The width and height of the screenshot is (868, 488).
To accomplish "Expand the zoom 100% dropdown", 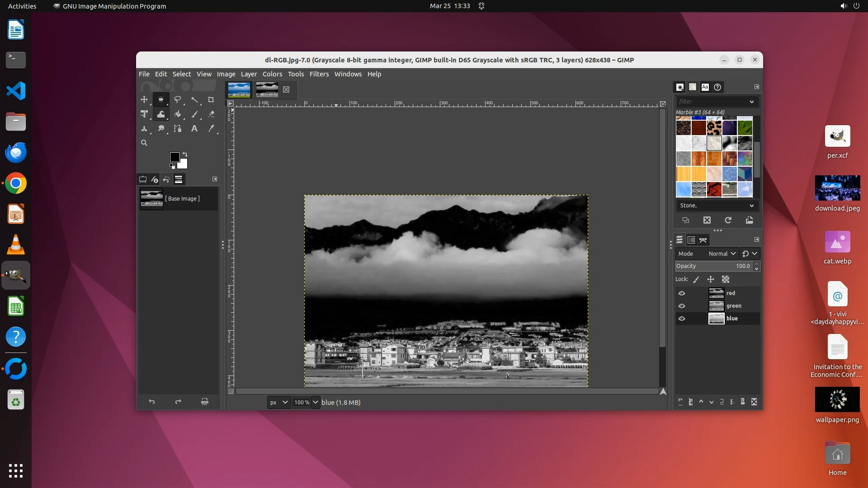I will tap(316, 402).
